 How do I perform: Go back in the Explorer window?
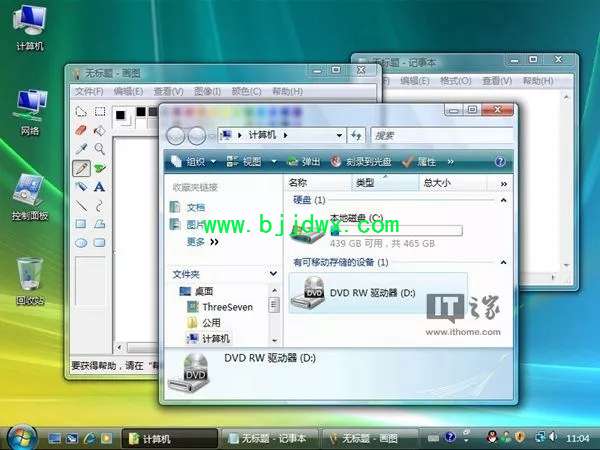176,136
